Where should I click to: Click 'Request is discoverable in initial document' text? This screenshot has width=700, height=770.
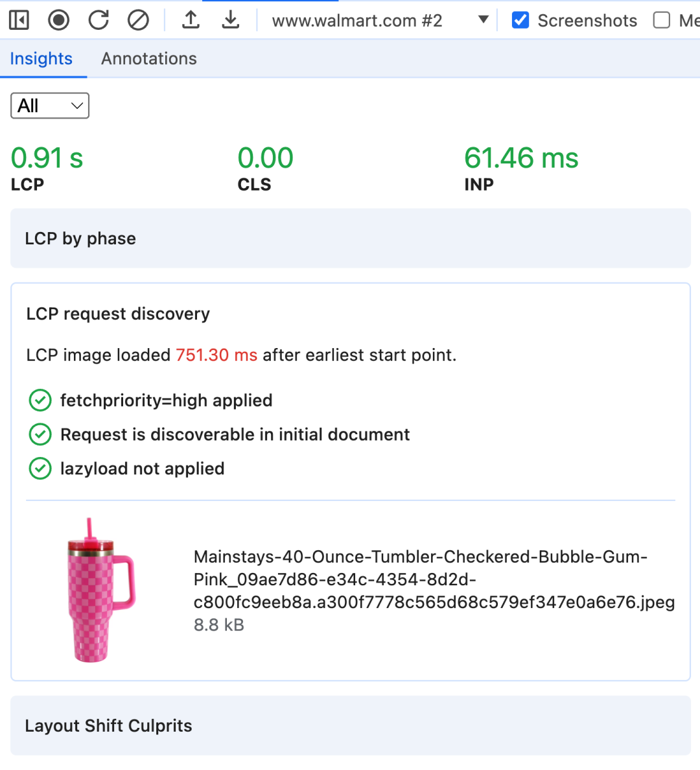235,435
